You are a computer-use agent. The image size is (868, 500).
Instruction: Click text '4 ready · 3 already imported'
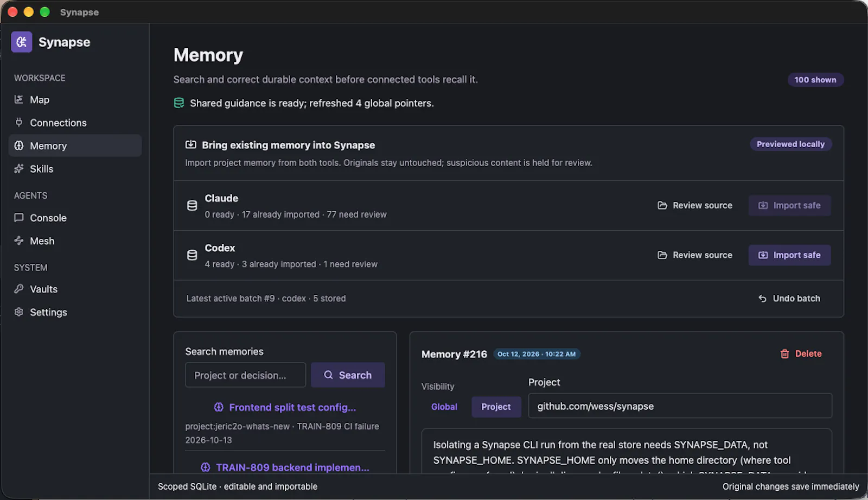click(260, 264)
